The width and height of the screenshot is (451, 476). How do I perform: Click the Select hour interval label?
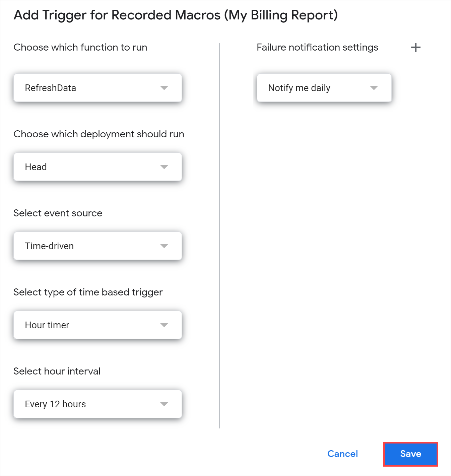[x=57, y=371]
